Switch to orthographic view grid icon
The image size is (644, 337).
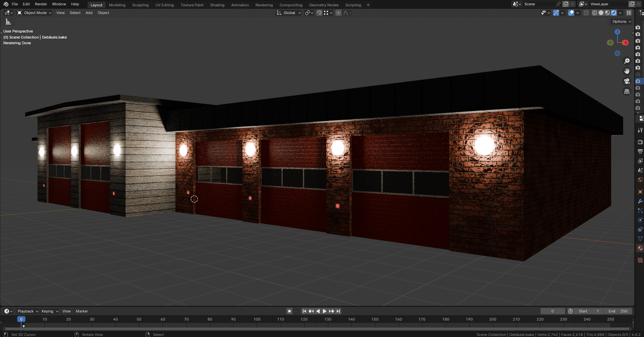point(627,91)
